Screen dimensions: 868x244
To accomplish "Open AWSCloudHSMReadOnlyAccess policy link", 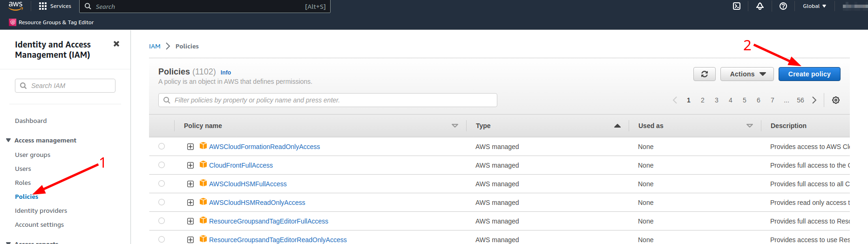I will [257, 203].
